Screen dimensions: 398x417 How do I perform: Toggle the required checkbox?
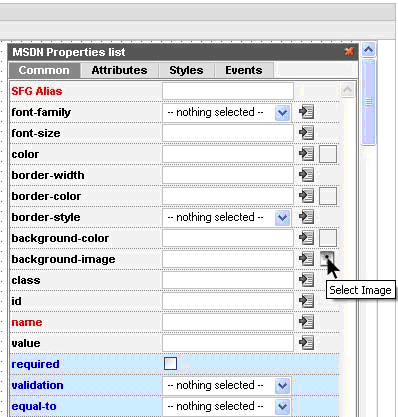(x=170, y=364)
